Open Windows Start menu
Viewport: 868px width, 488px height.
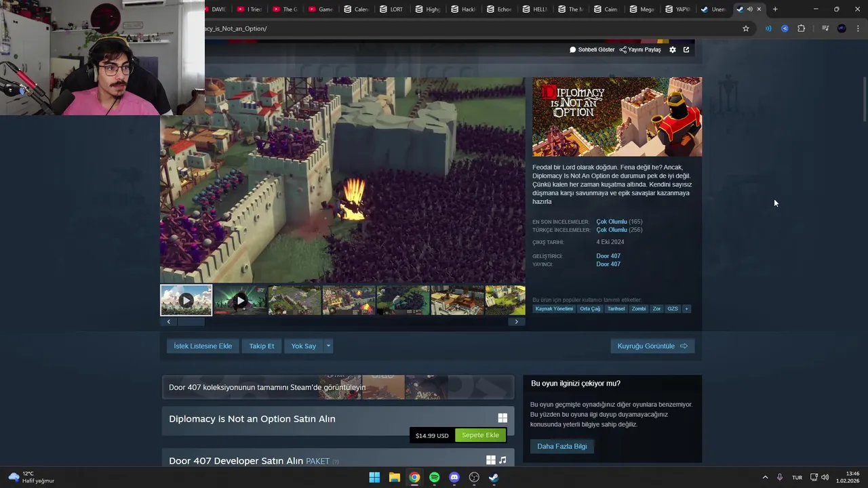point(374,477)
